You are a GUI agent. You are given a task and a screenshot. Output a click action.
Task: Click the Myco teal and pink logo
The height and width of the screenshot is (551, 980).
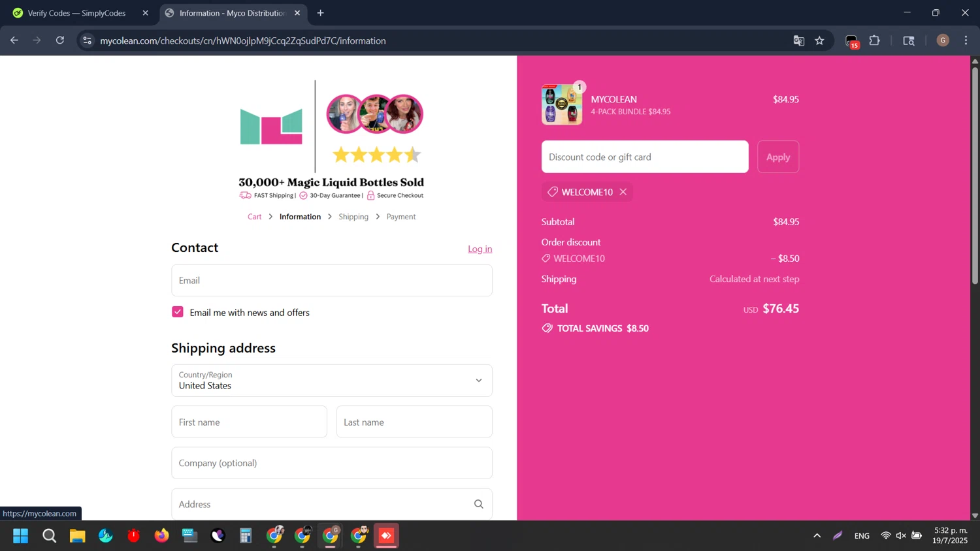pyautogui.click(x=271, y=126)
